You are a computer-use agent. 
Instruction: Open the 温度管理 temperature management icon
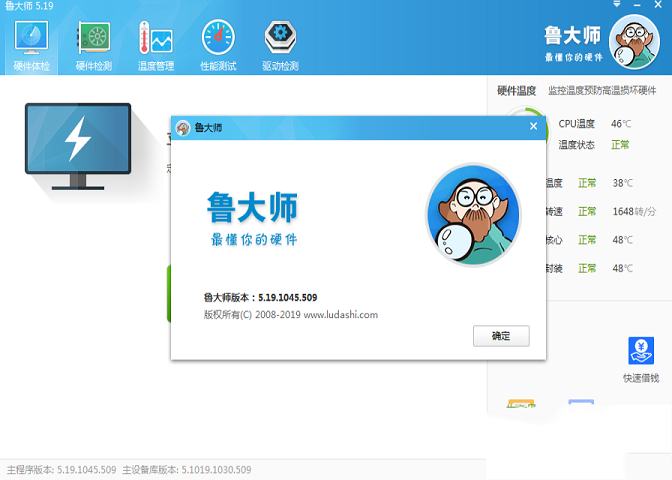coord(155,44)
